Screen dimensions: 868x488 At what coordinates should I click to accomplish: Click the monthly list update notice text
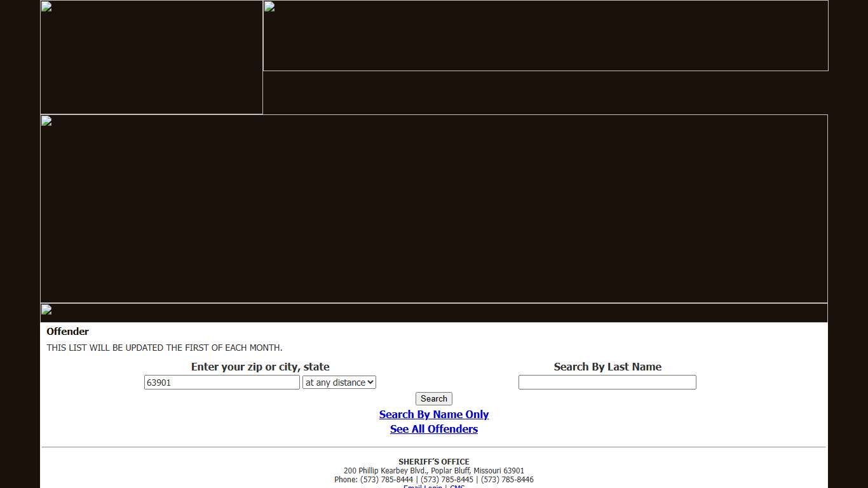(165, 348)
